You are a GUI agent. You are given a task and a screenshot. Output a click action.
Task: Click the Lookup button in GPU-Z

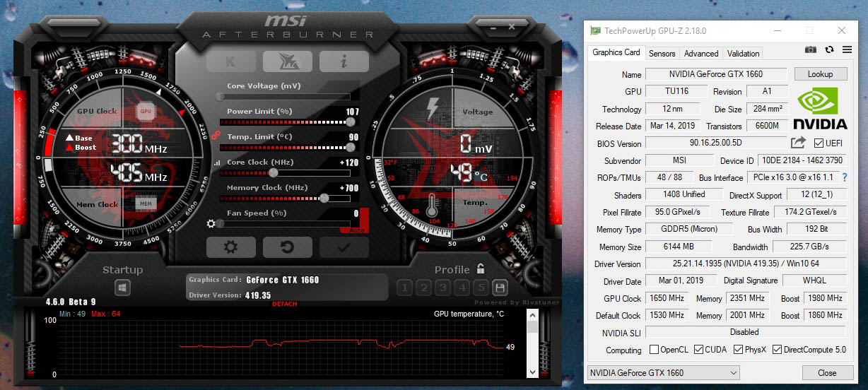pyautogui.click(x=820, y=74)
